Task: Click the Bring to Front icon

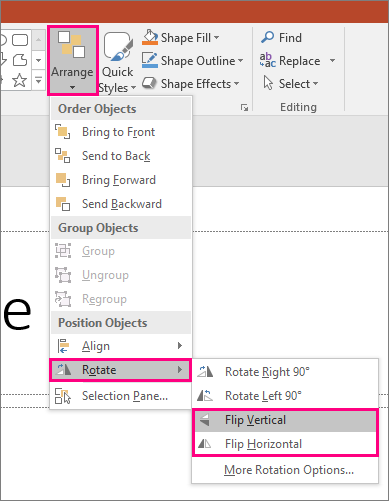Action: (63, 132)
